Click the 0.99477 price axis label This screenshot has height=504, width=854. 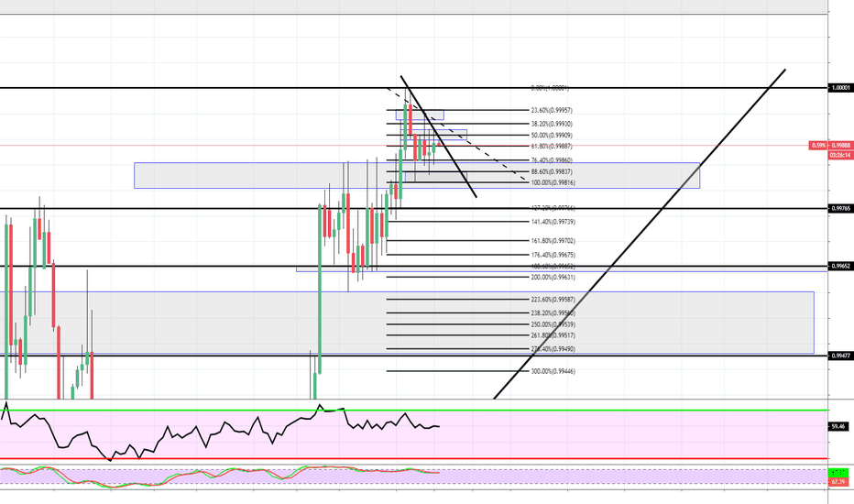click(x=840, y=355)
